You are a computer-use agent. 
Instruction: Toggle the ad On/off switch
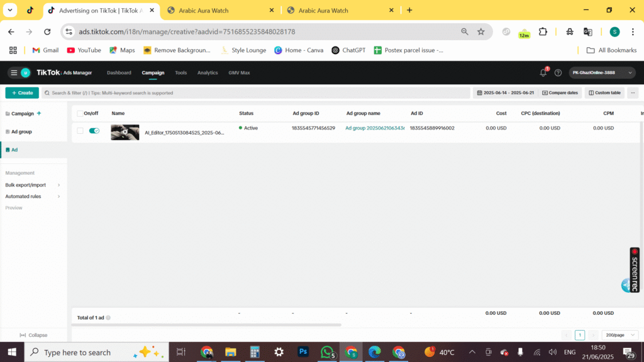94,131
